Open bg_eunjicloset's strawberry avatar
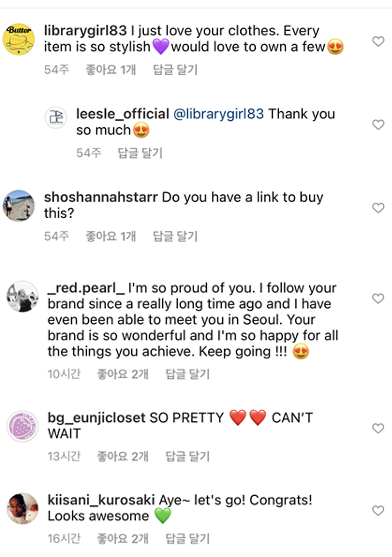This screenshot has height=557, width=392. [x=22, y=426]
